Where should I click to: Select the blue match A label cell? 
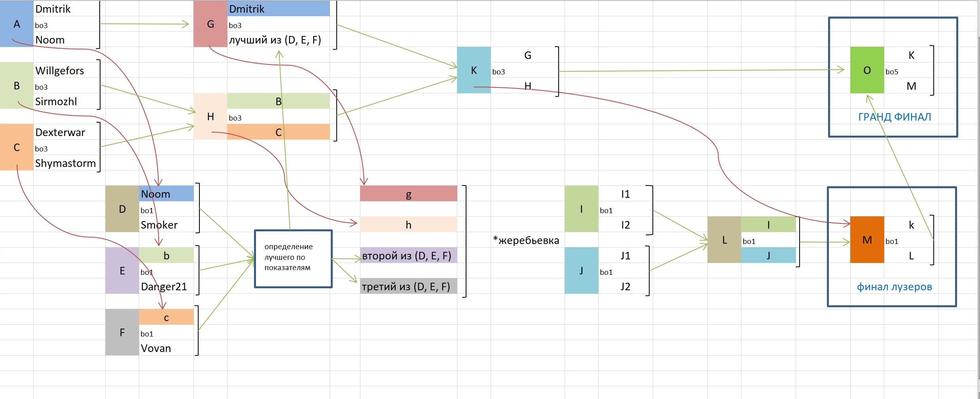pyautogui.click(x=17, y=24)
